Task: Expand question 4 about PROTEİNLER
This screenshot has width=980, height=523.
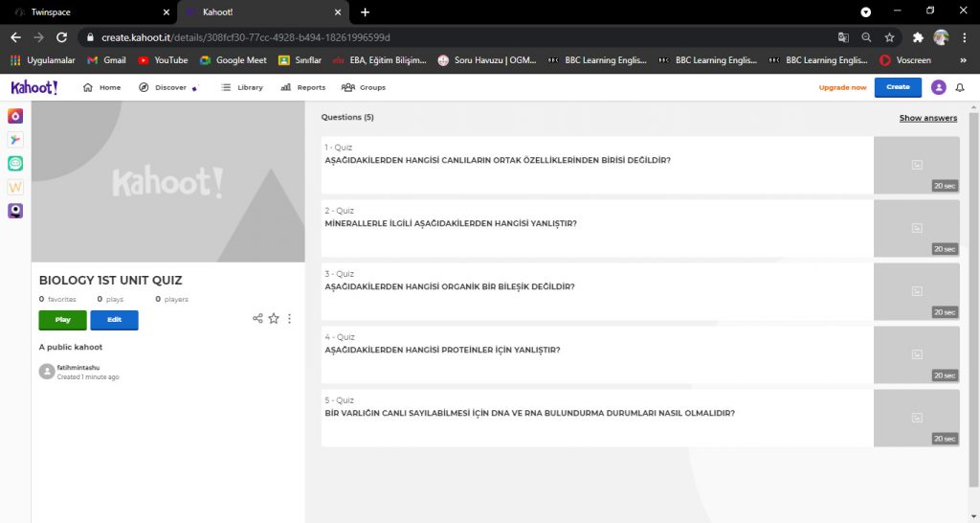Action: [x=597, y=354]
